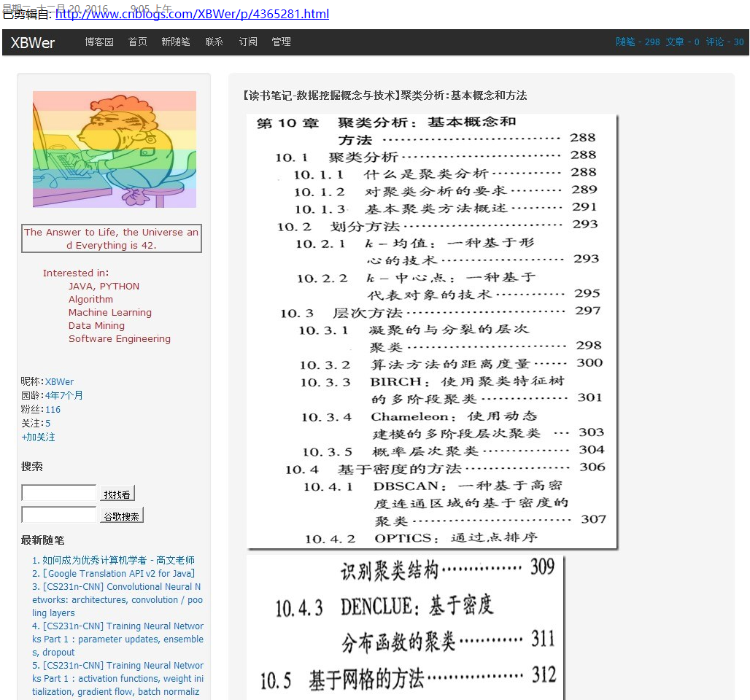Image resolution: width=750 pixels, height=700 pixels.
Task: Open the post title 聚类分析:基本概念和方法
Action: (385, 95)
